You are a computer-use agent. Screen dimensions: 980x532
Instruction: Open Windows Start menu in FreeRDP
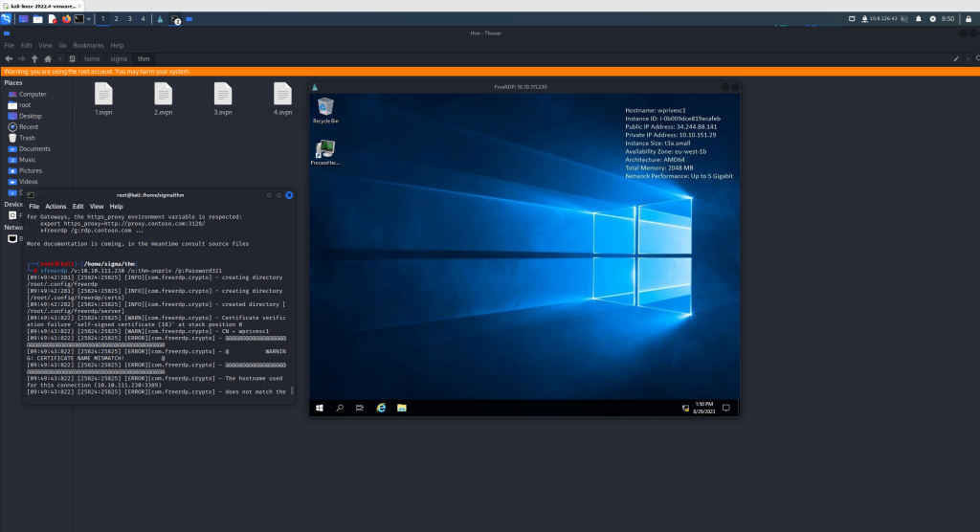click(x=320, y=409)
